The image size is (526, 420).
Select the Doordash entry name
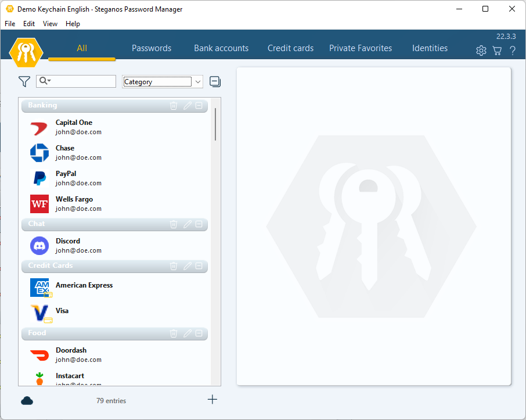click(71, 350)
